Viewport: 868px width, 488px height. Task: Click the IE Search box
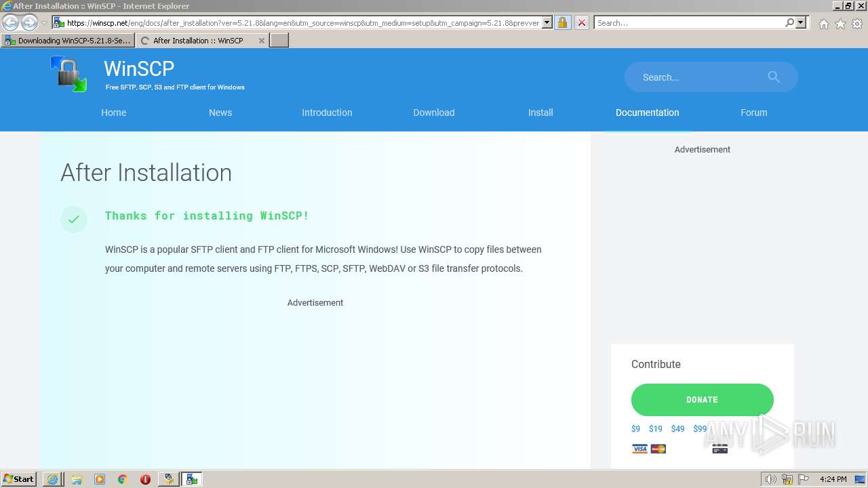coord(688,22)
